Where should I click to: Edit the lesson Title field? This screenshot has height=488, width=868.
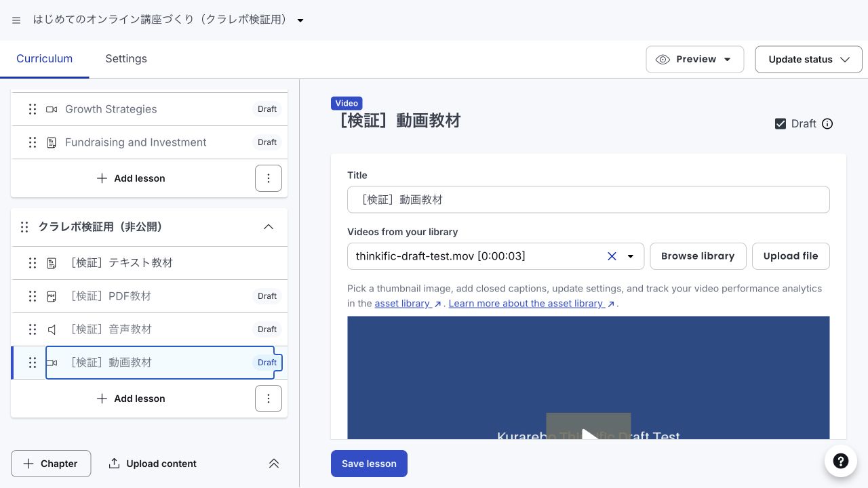tap(589, 200)
